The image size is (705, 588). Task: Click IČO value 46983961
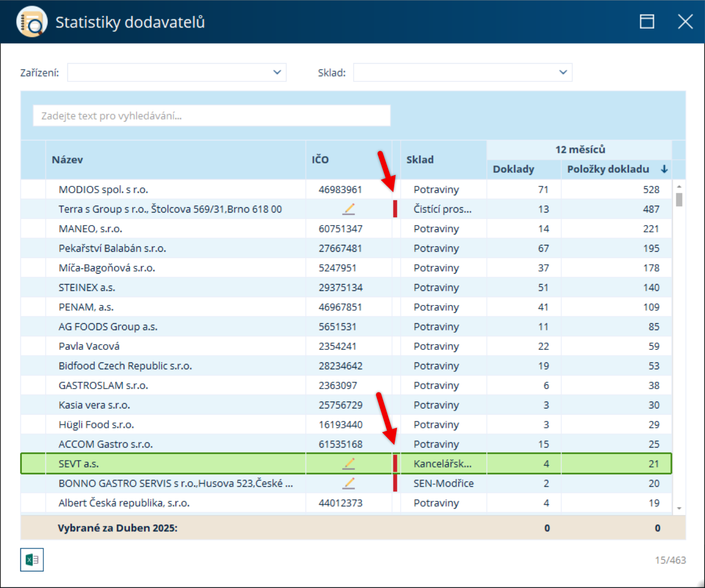point(340,190)
